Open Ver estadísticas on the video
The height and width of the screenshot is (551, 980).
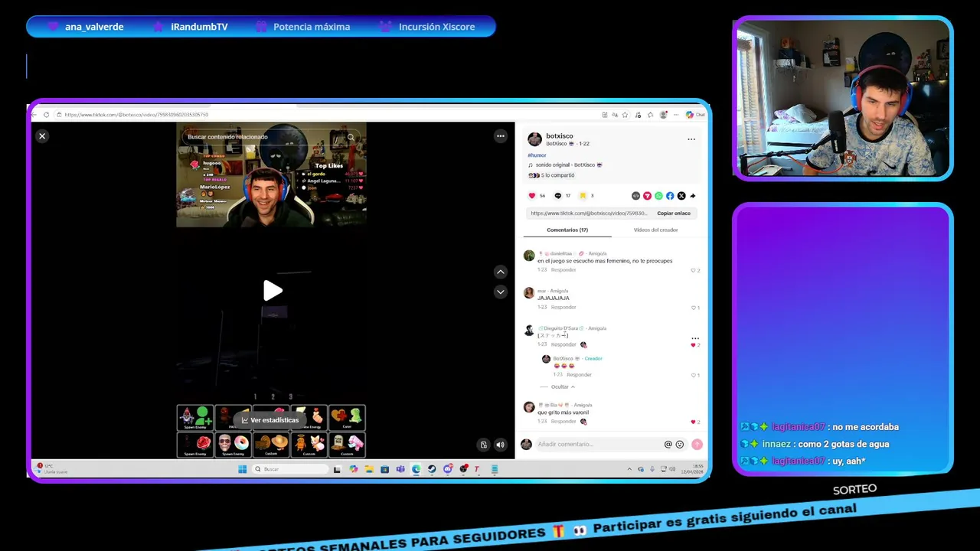click(270, 420)
